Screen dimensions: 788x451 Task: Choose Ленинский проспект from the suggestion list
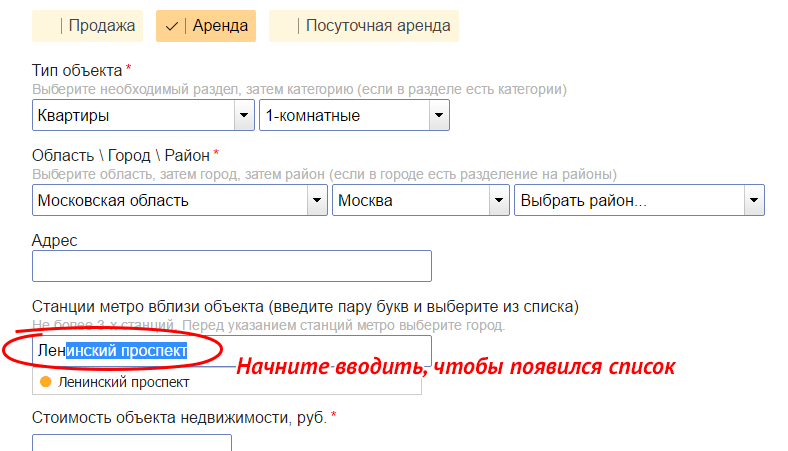pyautogui.click(x=123, y=382)
